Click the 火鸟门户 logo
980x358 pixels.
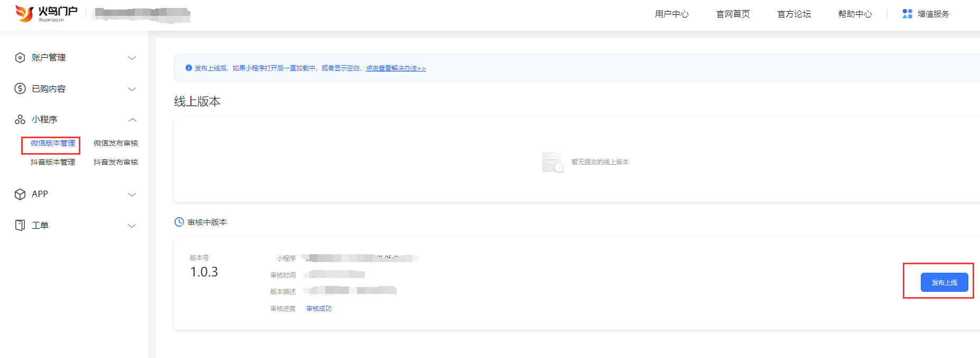[x=47, y=13]
